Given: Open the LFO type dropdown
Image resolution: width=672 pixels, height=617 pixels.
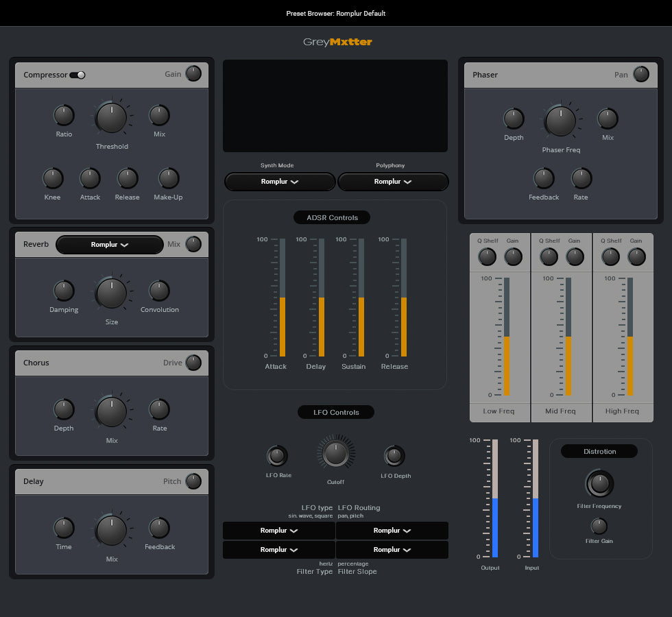Looking at the screenshot, I should 279,531.
